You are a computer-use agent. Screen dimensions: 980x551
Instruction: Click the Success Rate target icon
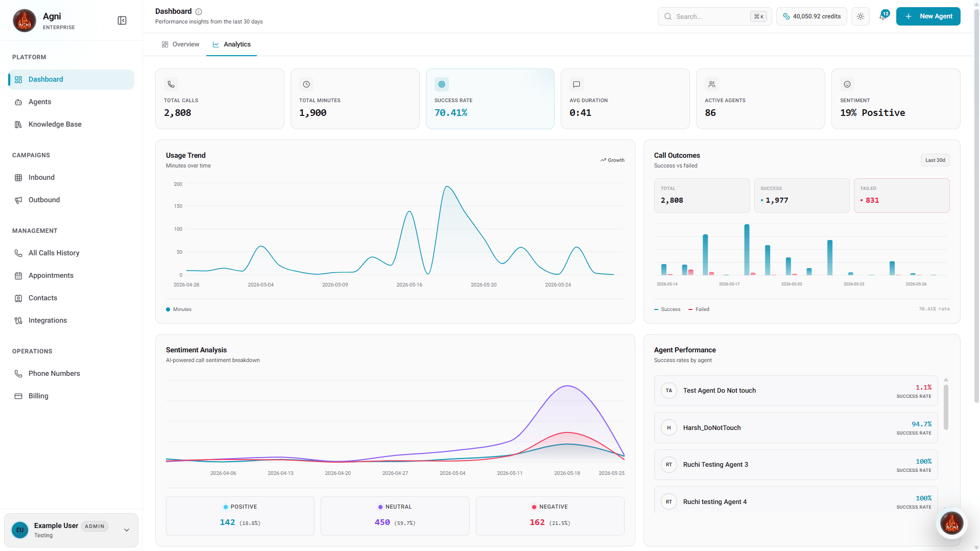pos(442,84)
